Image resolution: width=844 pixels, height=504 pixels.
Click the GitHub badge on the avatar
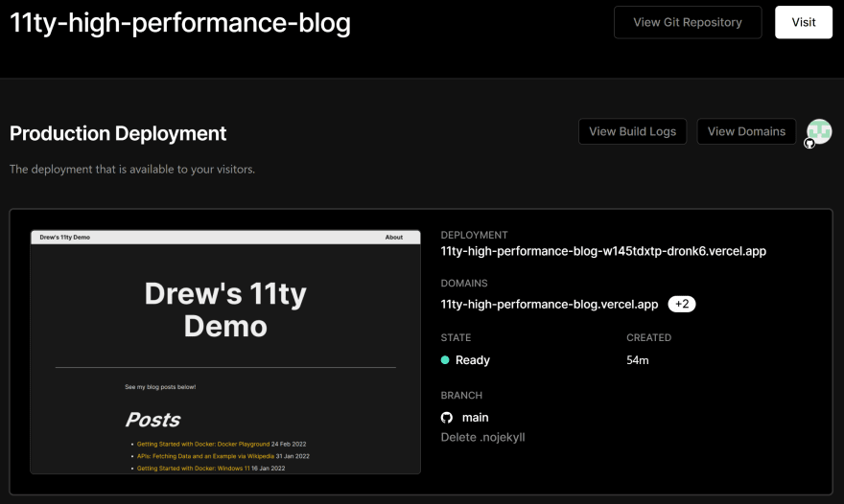809,143
